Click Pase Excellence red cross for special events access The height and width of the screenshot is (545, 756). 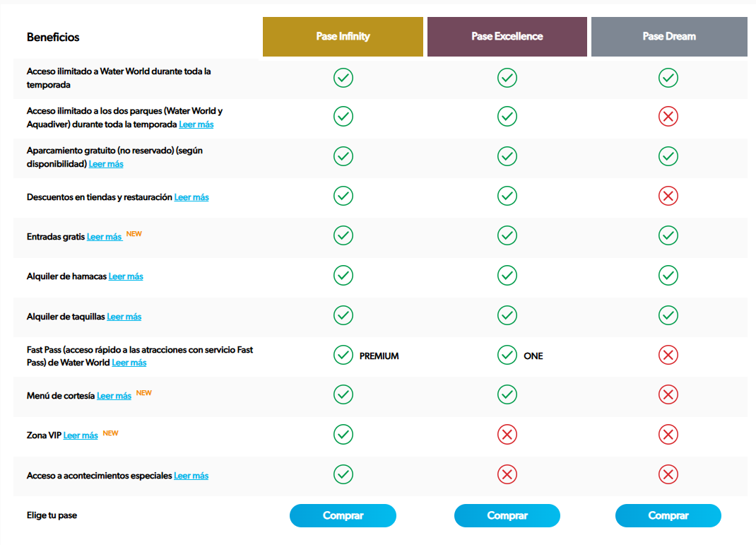pyautogui.click(x=507, y=474)
